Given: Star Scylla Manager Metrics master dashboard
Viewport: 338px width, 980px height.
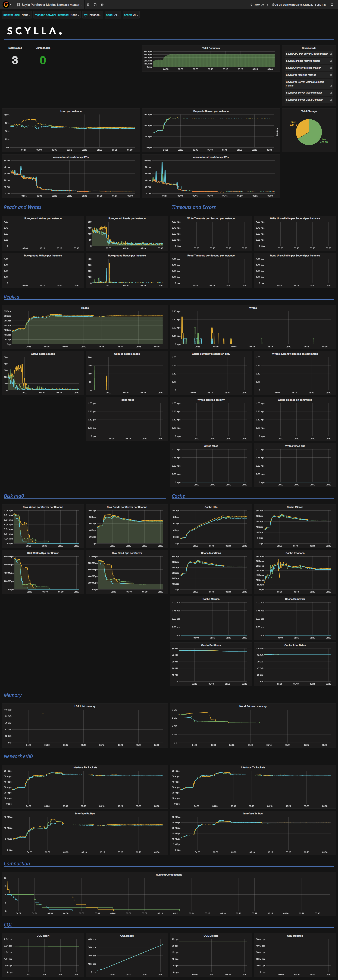Looking at the screenshot, I should 331,61.
